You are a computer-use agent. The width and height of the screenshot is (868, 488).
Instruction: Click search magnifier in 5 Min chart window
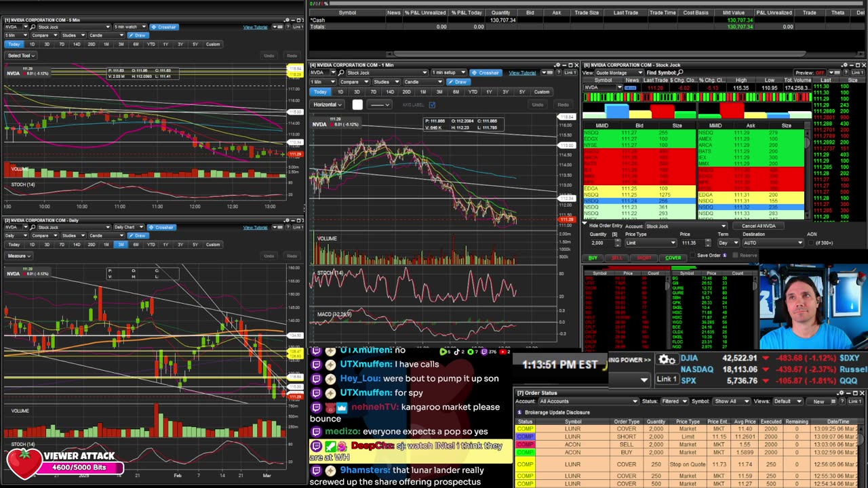coord(34,27)
